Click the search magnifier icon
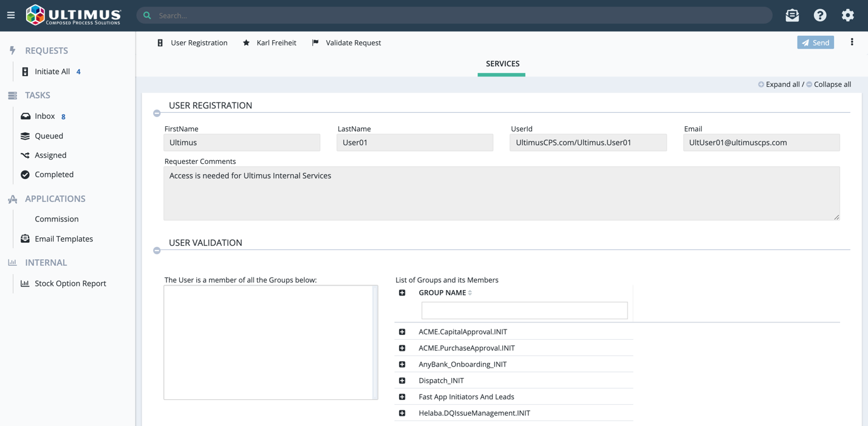Image resolution: width=868 pixels, height=426 pixels. pos(148,15)
